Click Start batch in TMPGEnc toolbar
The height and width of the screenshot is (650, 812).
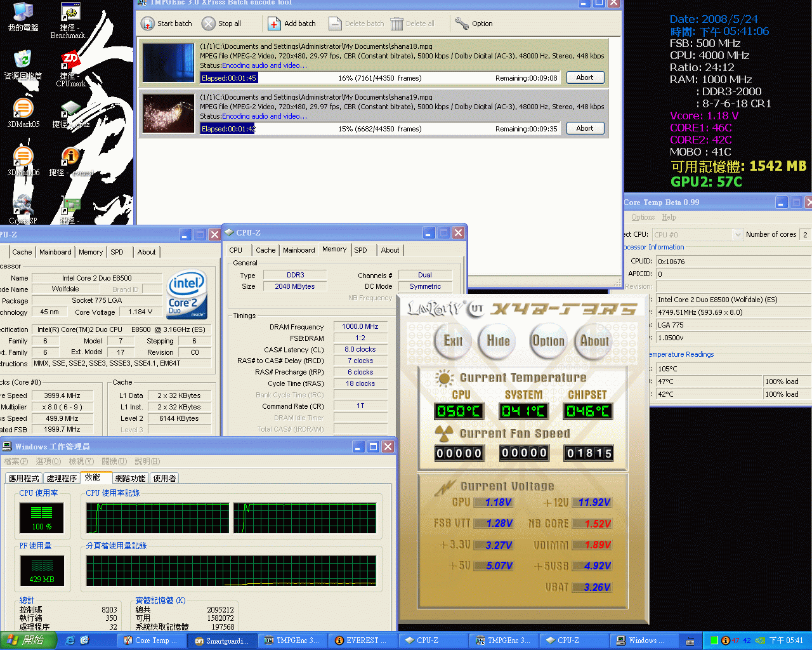click(x=166, y=23)
